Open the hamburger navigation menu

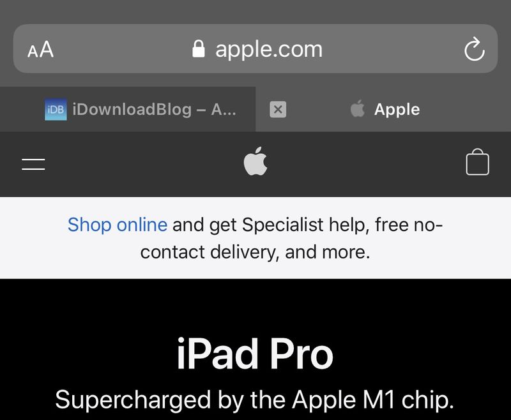tap(33, 164)
